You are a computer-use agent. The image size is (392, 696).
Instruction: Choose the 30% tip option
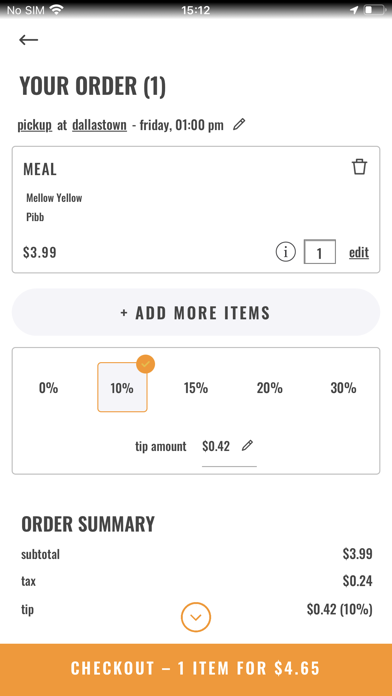pyautogui.click(x=343, y=388)
